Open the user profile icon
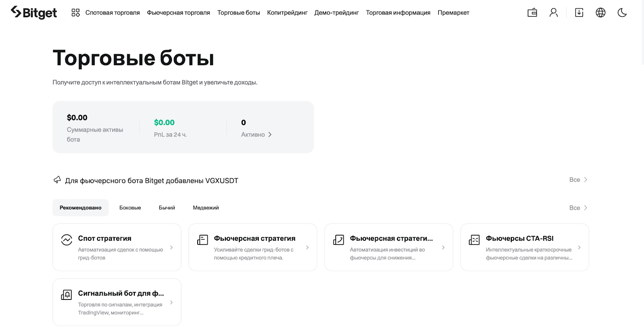 554,12
